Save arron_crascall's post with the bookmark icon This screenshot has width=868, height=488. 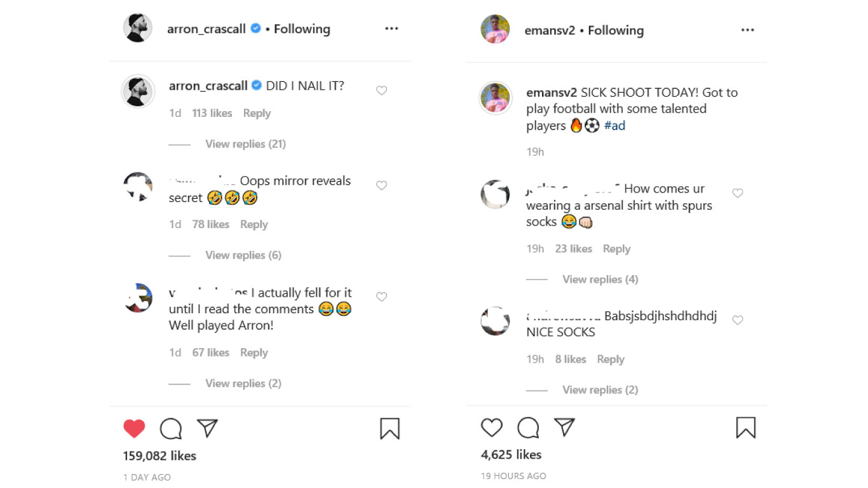[x=390, y=429]
